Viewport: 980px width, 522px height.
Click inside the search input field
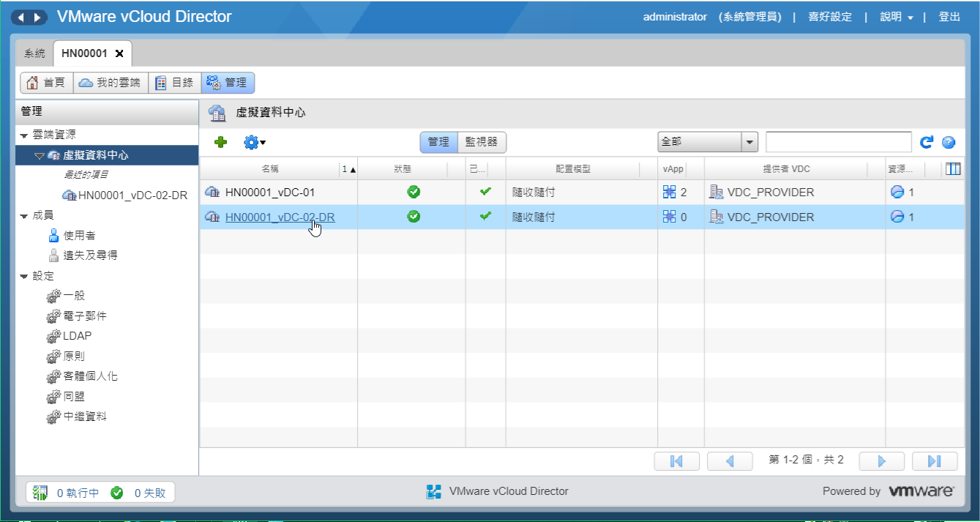838,141
